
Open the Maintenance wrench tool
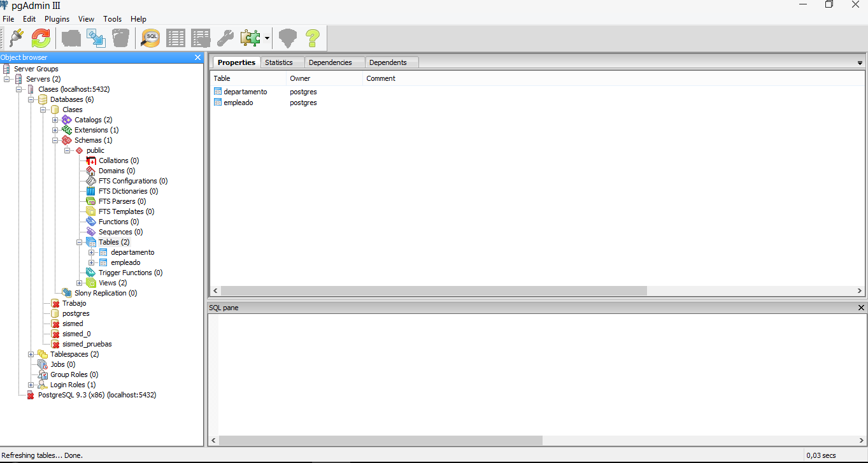point(225,38)
